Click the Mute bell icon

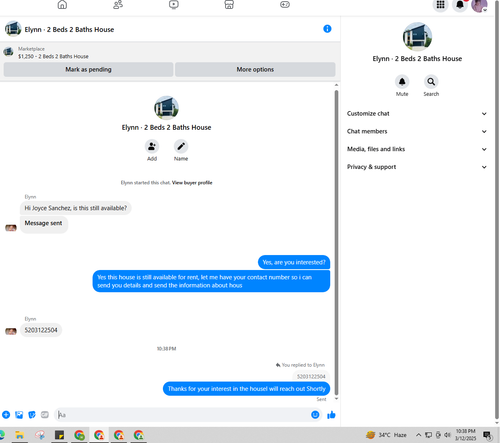(x=402, y=82)
